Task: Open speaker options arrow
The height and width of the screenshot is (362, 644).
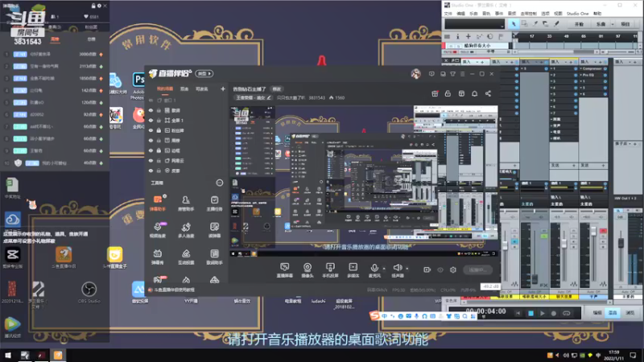Action: [407, 269]
